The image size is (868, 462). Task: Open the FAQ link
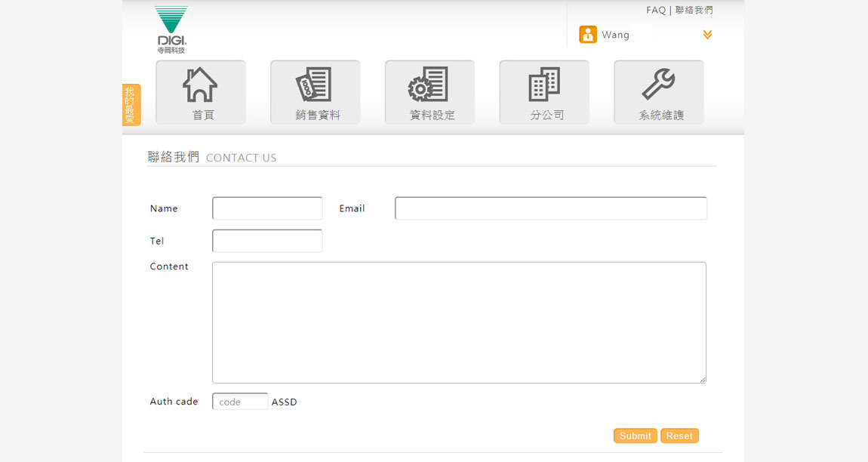click(655, 10)
